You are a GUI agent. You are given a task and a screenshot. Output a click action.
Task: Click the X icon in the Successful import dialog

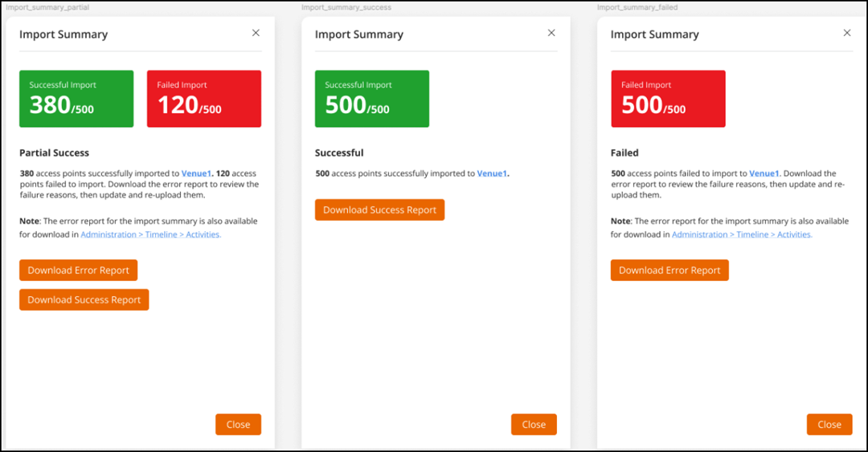(551, 33)
